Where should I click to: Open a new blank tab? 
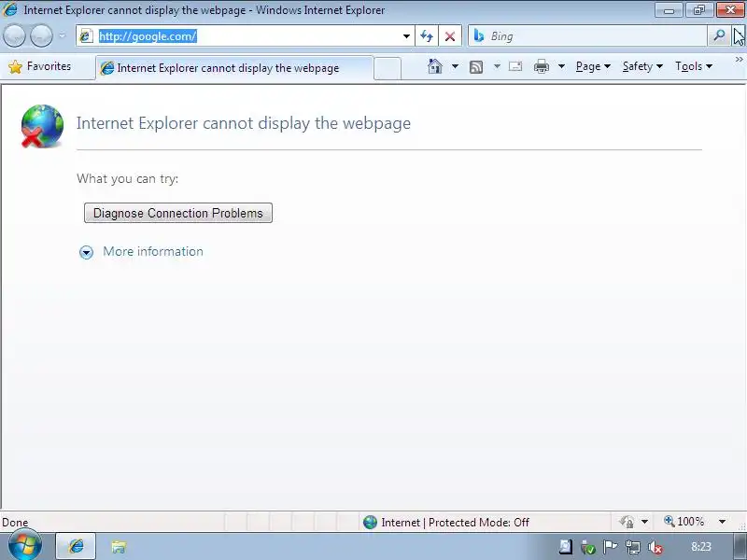(388, 68)
